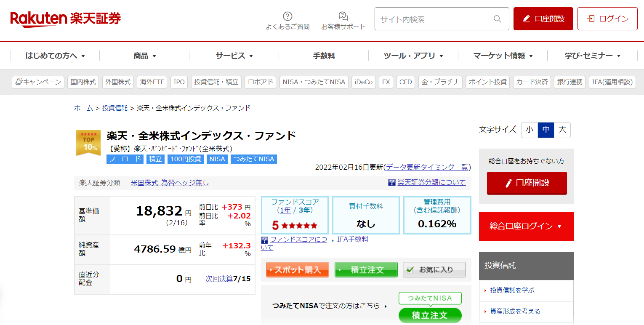Switch text size to 小
Screen dimensions: 644x325
click(529, 130)
